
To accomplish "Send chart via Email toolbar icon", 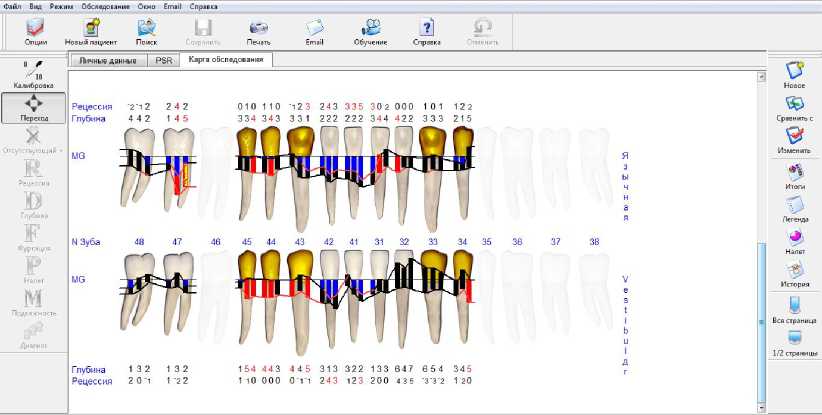I will [315, 30].
